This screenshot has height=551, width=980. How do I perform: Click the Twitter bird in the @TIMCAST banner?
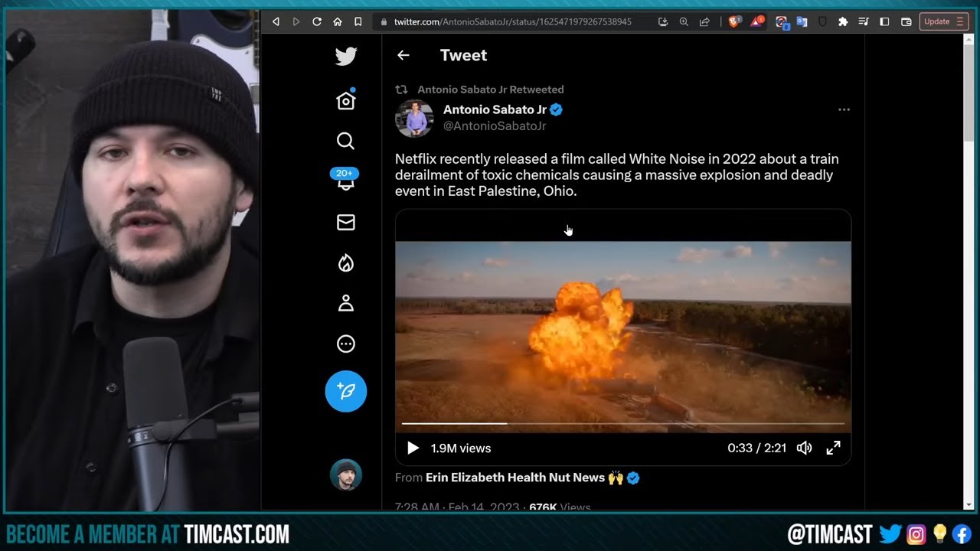[890, 533]
